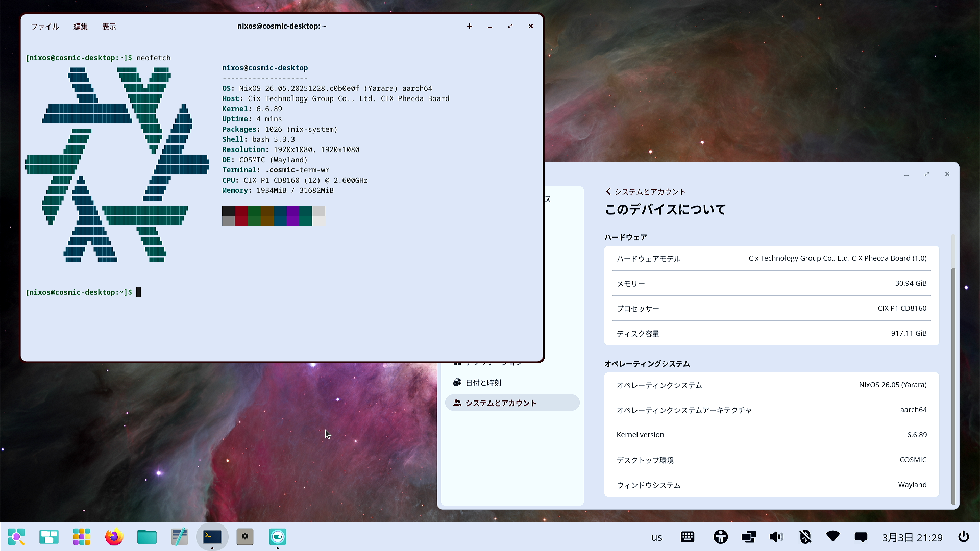Launch Firefox from the dock

pyautogui.click(x=114, y=537)
